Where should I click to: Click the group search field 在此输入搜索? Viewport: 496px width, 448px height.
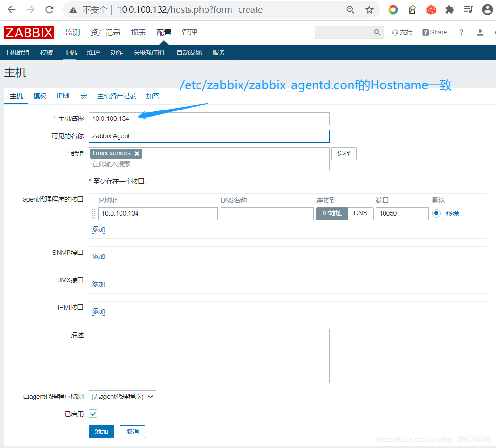pyautogui.click(x=209, y=164)
